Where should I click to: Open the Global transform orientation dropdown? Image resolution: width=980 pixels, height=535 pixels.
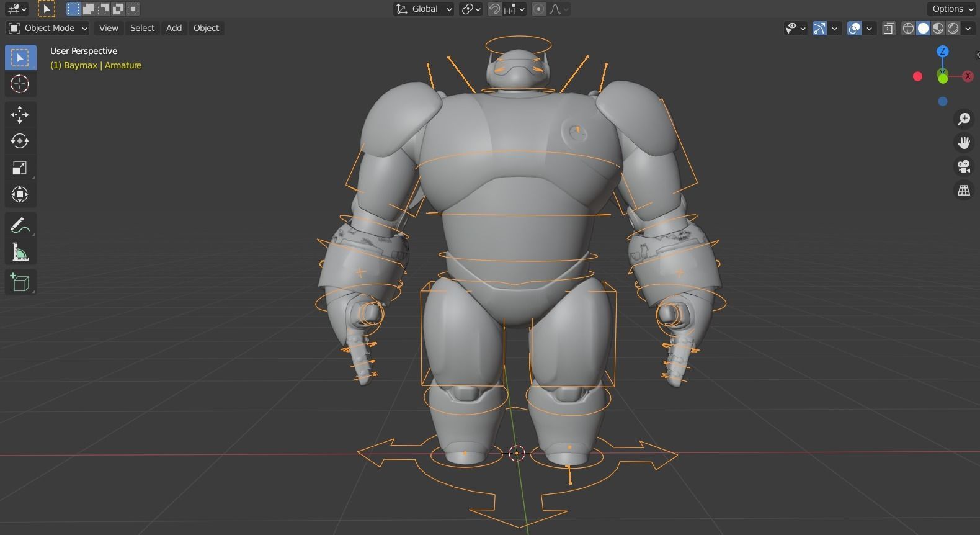(x=424, y=9)
